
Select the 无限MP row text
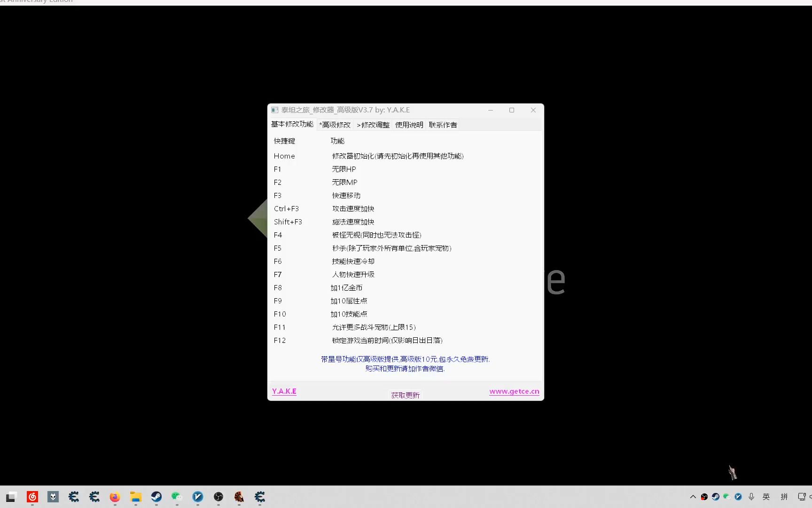click(x=344, y=183)
